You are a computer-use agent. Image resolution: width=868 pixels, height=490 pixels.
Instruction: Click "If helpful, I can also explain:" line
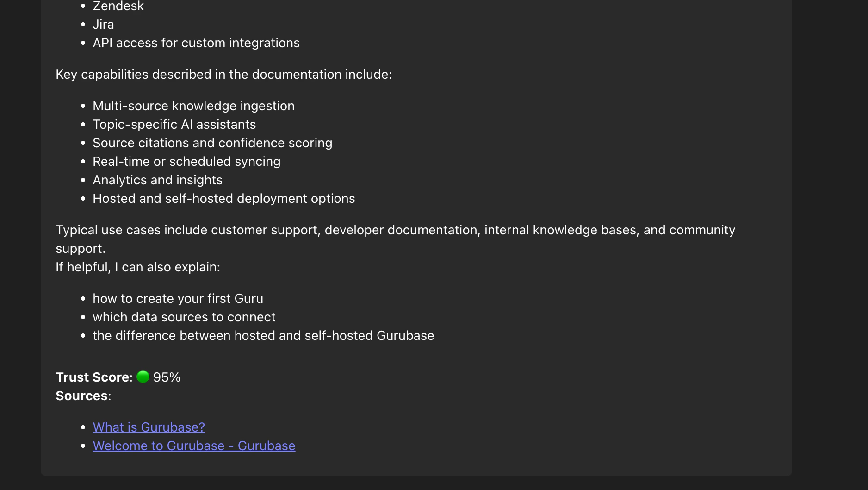click(138, 267)
